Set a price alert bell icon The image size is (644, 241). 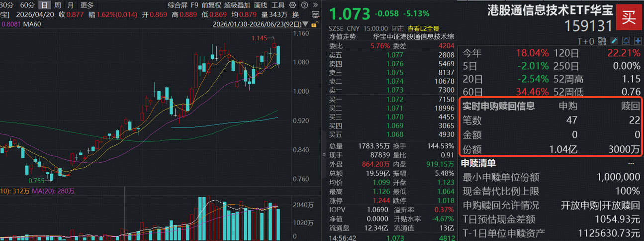pos(626,41)
